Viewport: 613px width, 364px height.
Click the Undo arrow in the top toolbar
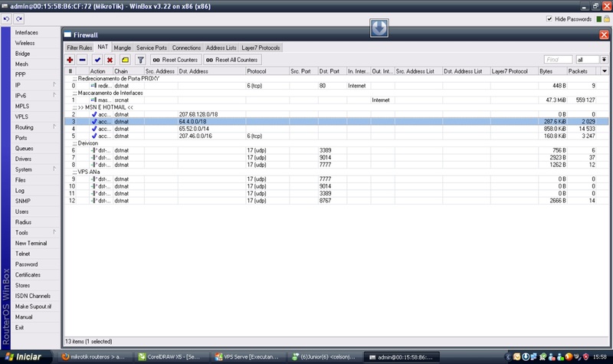6,18
